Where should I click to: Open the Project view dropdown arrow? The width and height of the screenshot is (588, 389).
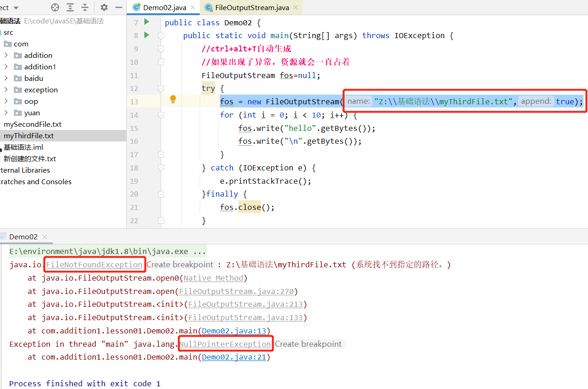(17, 8)
